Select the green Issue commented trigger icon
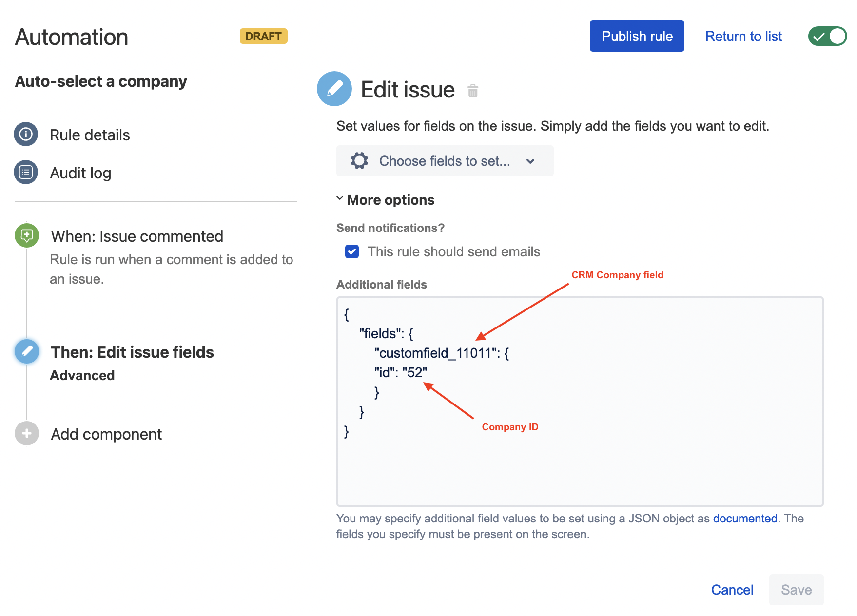857x616 pixels. click(x=27, y=235)
